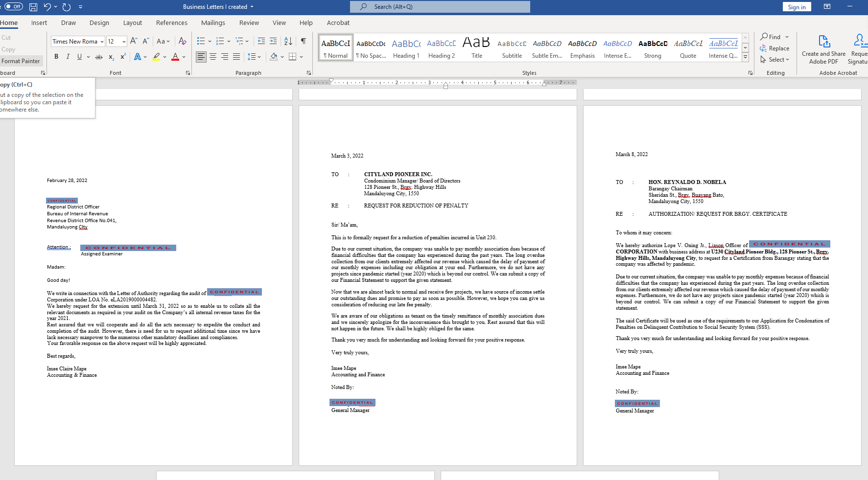Open the font name combo box
The width and height of the screenshot is (868, 480).
click(x=78, y=42)
